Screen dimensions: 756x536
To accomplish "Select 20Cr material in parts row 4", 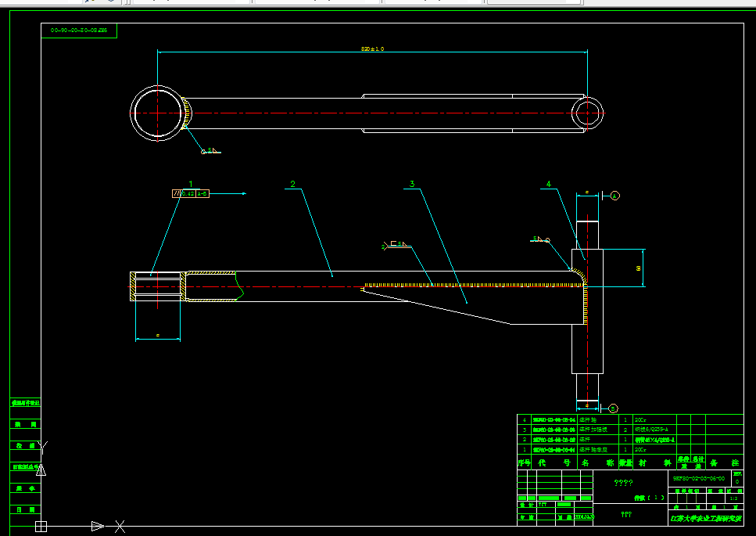I will 640,419.
